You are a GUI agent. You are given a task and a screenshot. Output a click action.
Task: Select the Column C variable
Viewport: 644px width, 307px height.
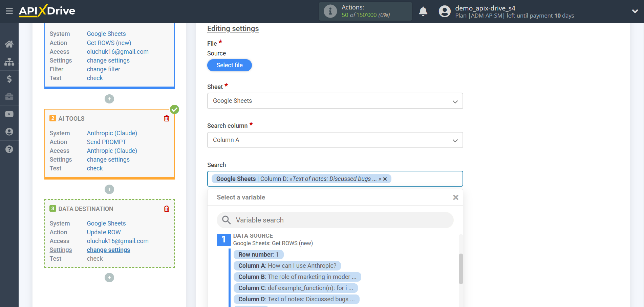click(x=296, y=288)
